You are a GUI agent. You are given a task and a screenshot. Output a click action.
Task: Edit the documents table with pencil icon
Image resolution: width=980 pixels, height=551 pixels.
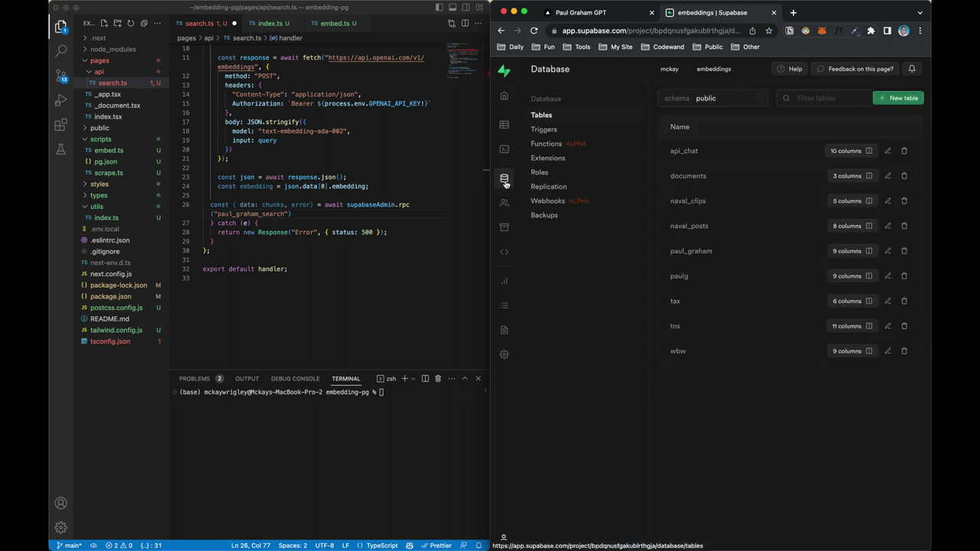click(x=888, y=176)
